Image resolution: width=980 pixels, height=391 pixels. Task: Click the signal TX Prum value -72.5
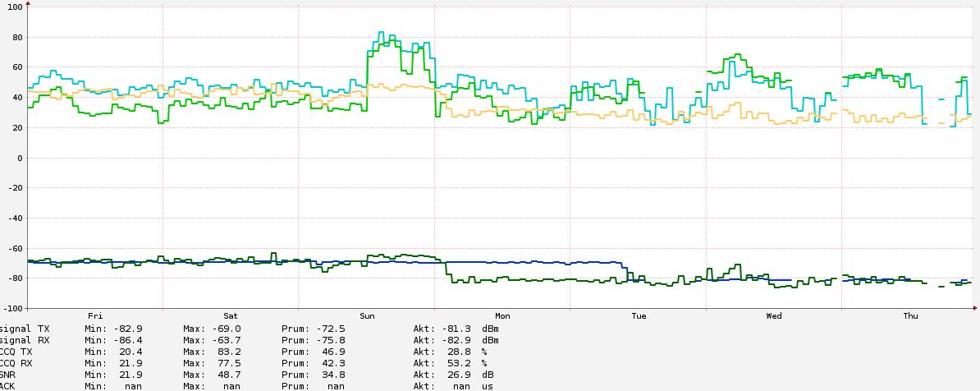point(332,329)
